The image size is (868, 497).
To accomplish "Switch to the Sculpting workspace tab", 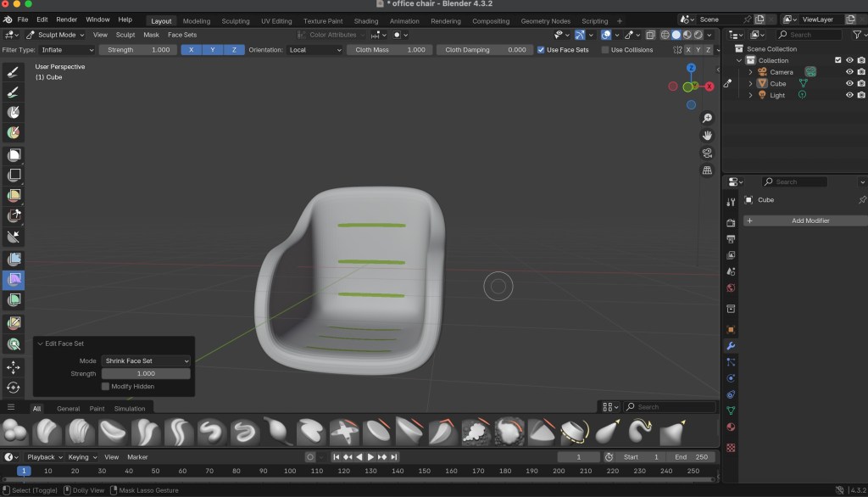I will click(x=235, y=20).
